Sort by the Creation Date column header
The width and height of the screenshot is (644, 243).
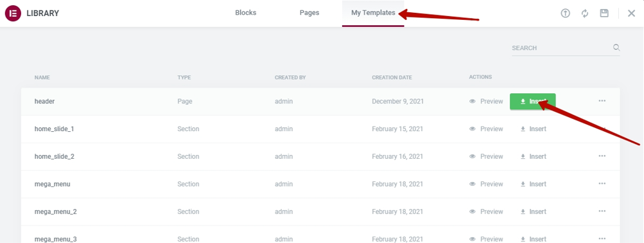coord(392,77)
